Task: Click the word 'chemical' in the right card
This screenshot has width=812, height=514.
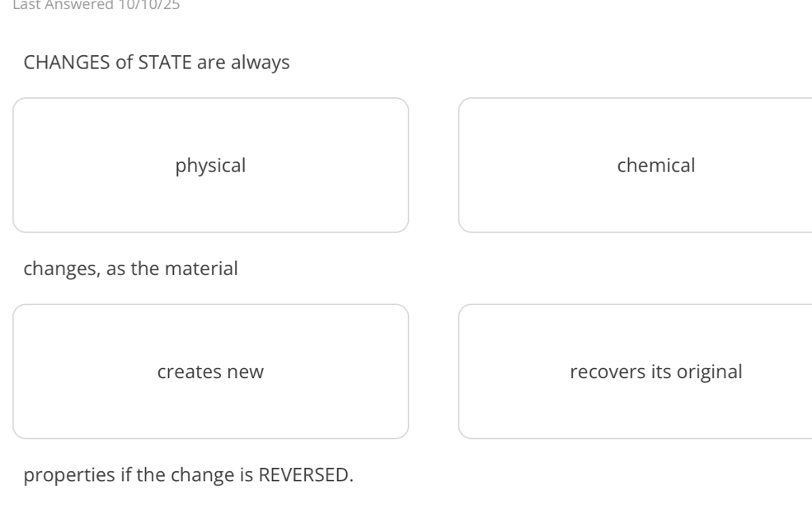Action: (655, 166)
